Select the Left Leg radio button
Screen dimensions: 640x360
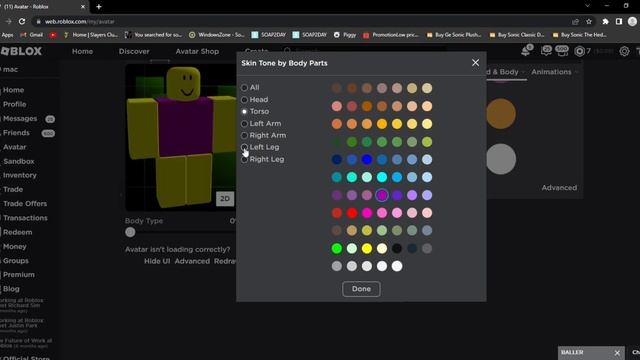click(244, 147)
